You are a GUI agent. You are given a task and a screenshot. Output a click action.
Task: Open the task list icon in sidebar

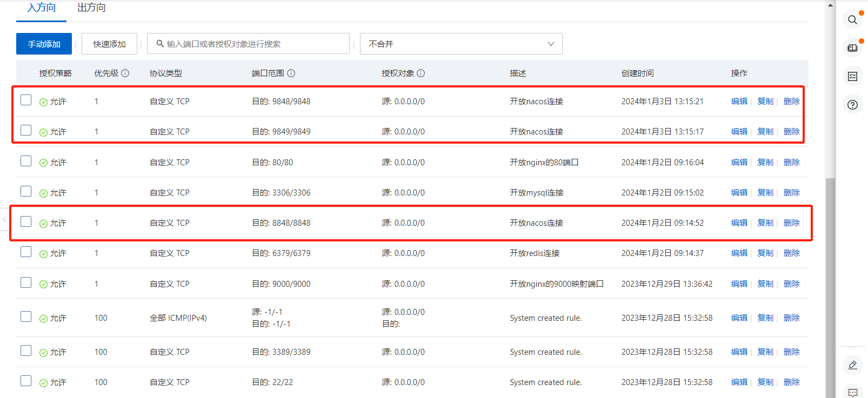(x=852, y=77)
